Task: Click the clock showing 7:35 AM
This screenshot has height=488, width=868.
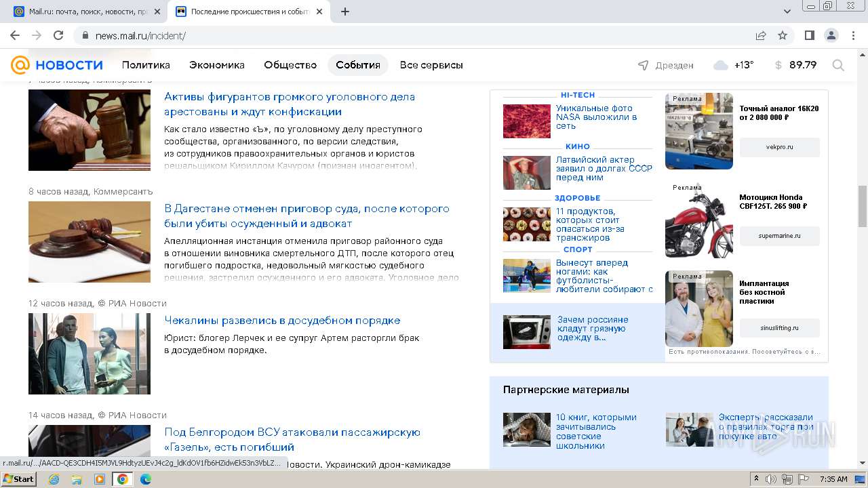Action: pos(833,479)
